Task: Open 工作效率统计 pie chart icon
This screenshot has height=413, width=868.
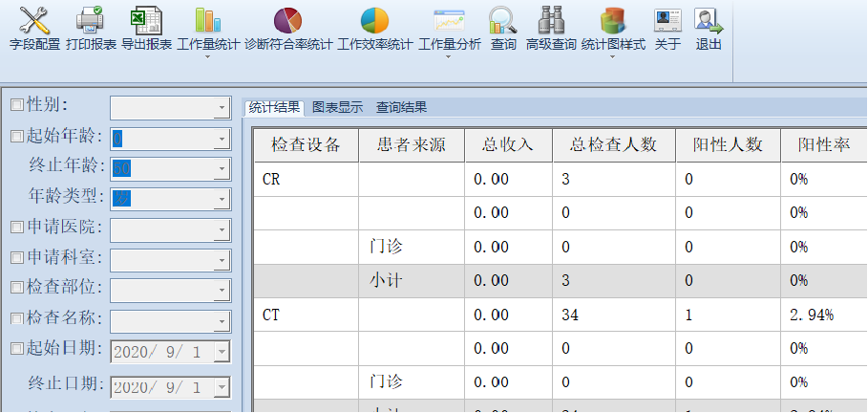Action: coord(374,20)
